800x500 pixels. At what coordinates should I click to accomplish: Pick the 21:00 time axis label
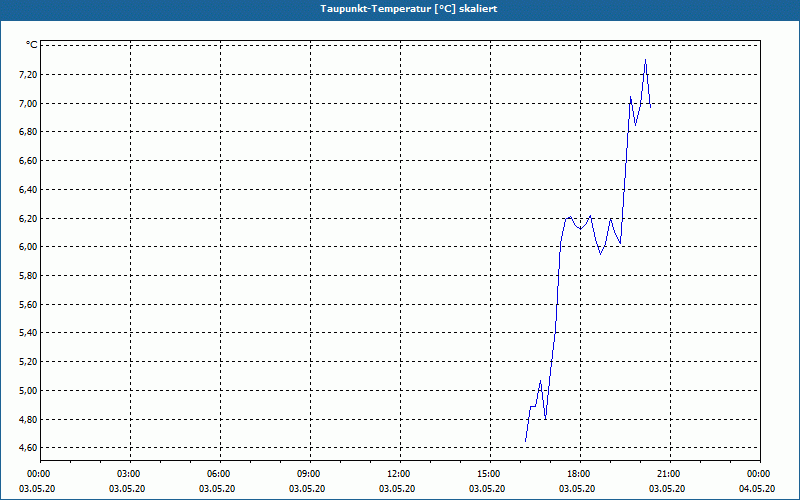coord(668,474)
